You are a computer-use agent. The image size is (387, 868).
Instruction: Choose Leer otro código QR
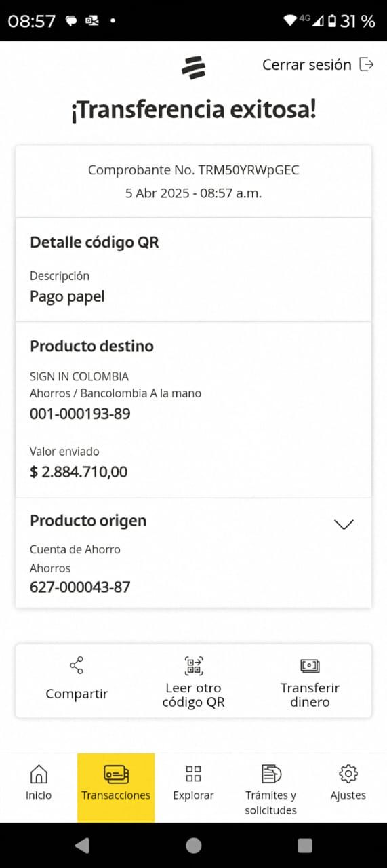coord(194,695)
